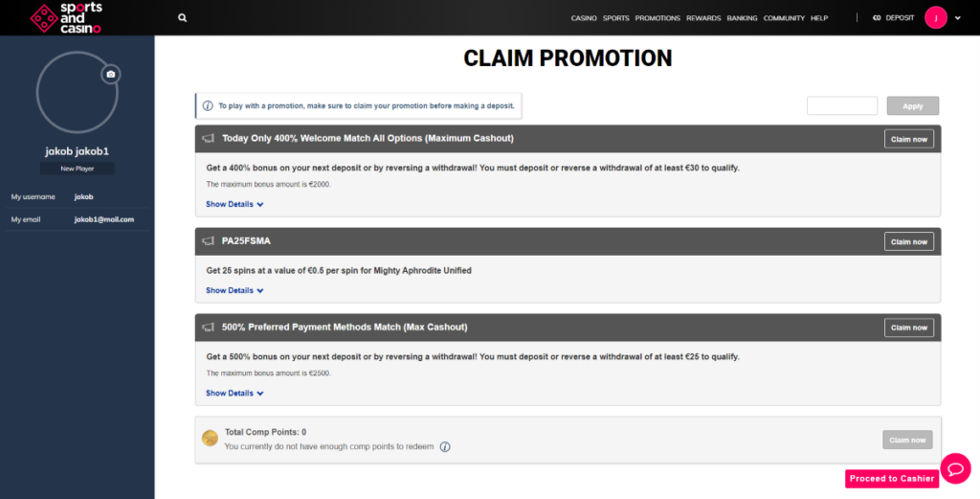Click the pink user avatar icon
This screenshot has width=980, height=499.
pyautogui.click(x=936, y=17)
